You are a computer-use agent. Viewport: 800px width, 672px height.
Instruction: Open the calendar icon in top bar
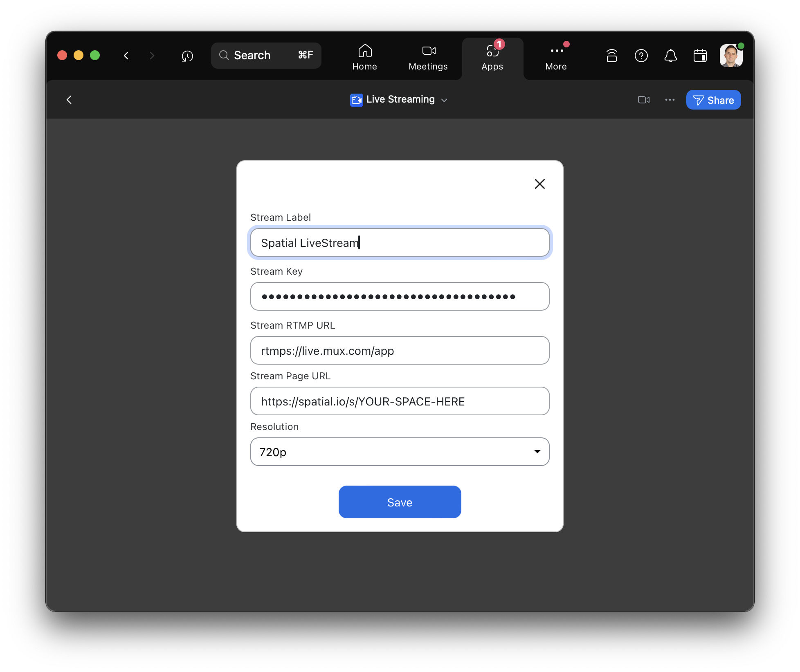(700, 56)
